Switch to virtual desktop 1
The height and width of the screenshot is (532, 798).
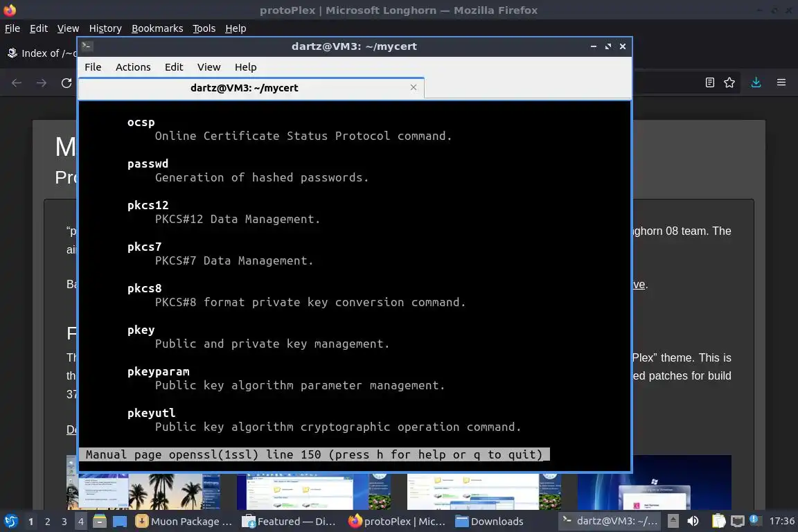31,522
